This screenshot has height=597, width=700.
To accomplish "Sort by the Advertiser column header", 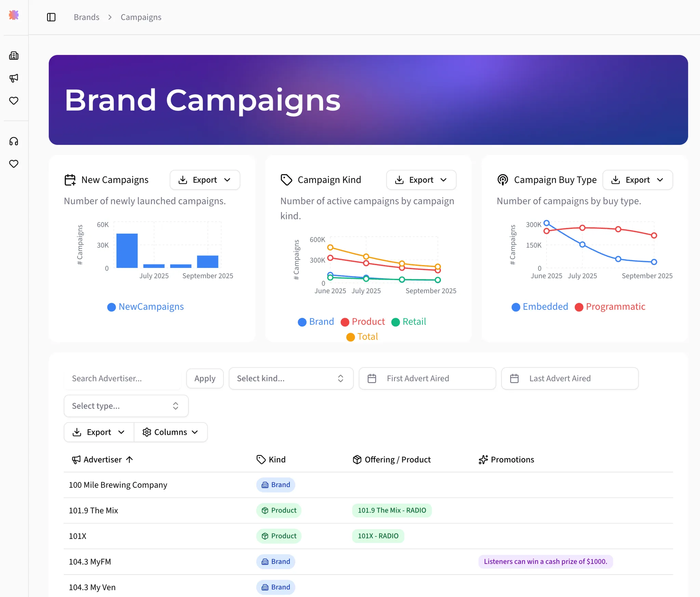I will click(103, 460).
